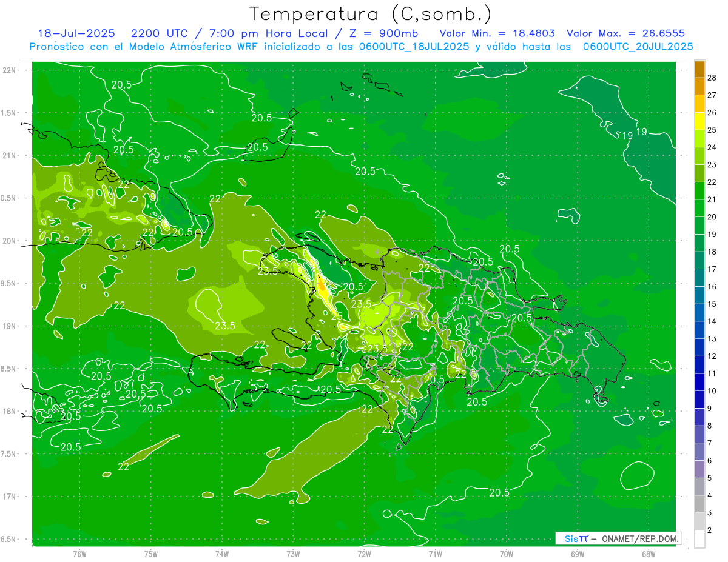Click the legend label "24"
728x562 pixels.
[712, 147]
